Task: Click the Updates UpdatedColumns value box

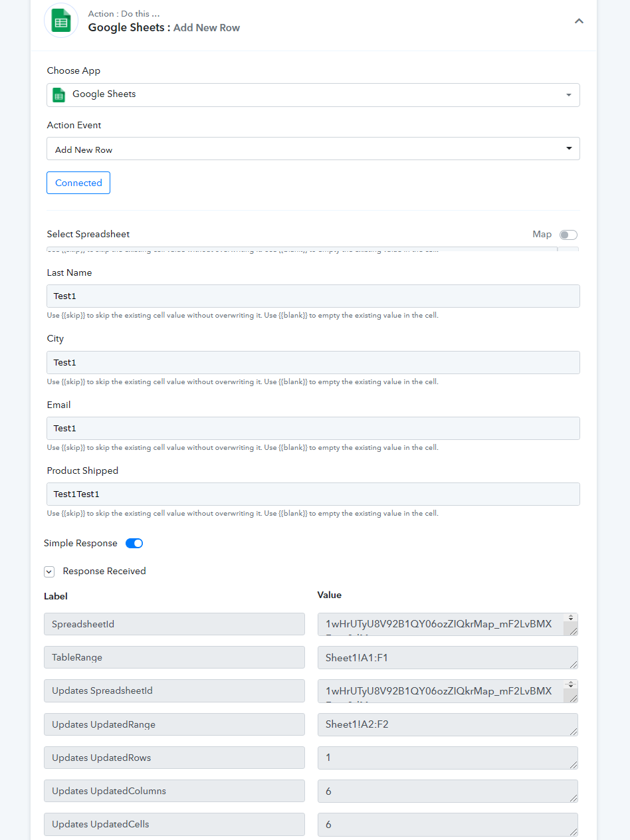Action: 447,791
